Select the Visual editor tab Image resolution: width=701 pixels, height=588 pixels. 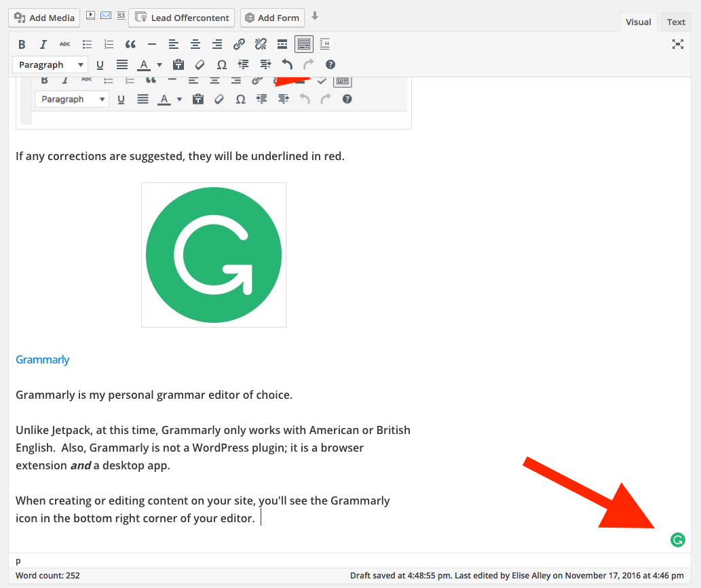638,22
